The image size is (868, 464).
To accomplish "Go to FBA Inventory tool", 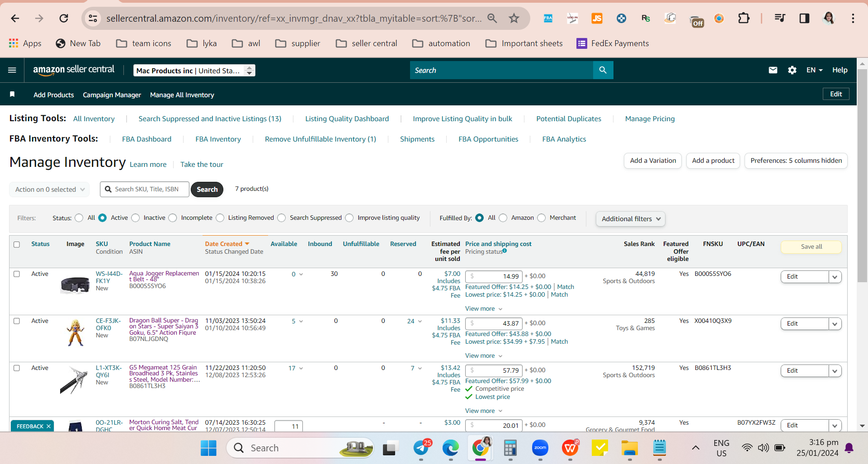I will pyautogui.click(x=218, y=139).
